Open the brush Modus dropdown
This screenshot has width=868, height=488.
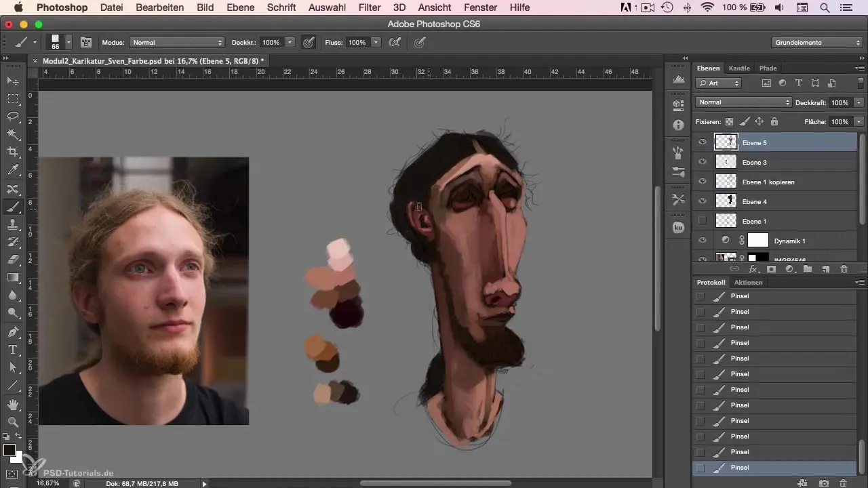pyautogui.click(x=176, y=42)
